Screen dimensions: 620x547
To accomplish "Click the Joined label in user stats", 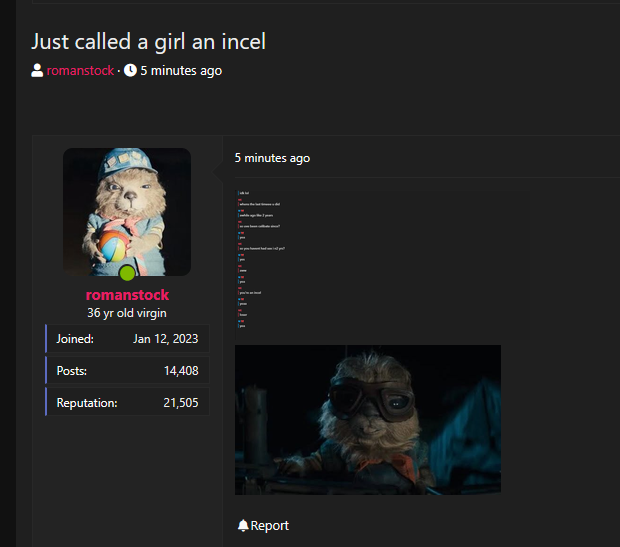I will (75, 339).
